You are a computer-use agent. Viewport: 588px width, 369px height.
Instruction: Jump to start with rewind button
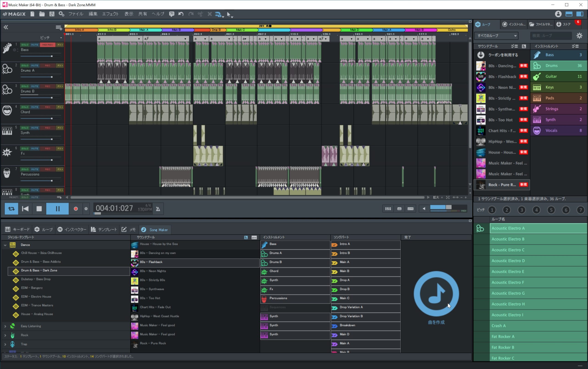[x=25, y=209]
